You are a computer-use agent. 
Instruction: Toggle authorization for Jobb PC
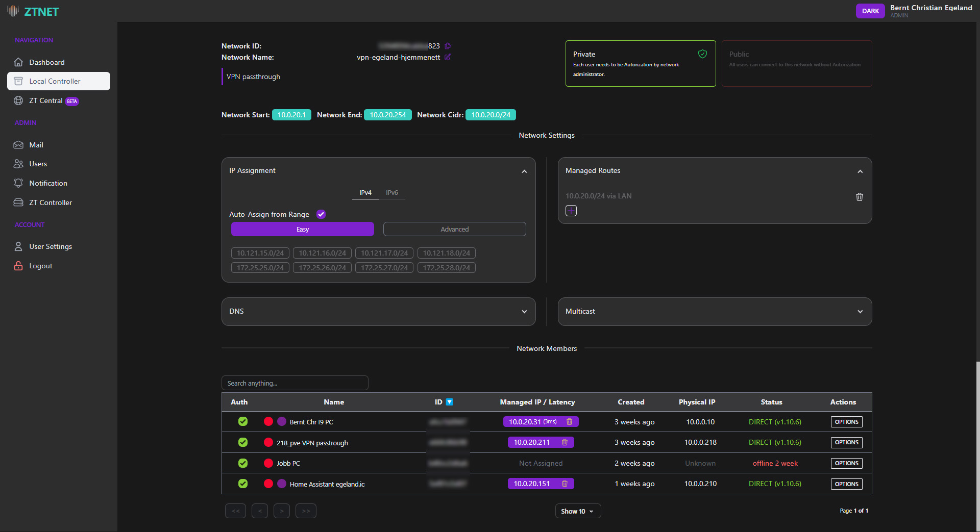pyautogui.click(x=243, y=463)
